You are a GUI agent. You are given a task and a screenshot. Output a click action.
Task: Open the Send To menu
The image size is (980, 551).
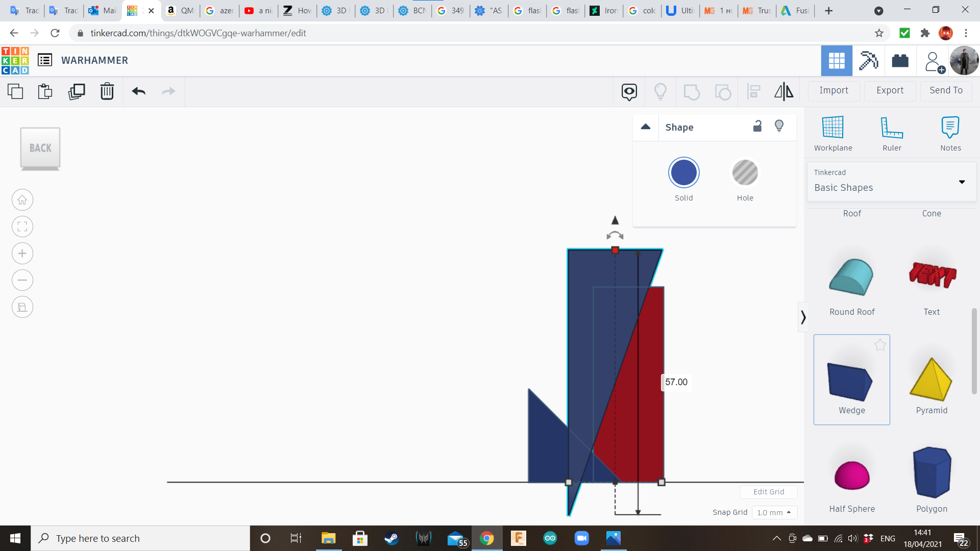click(x=946, y=90)
